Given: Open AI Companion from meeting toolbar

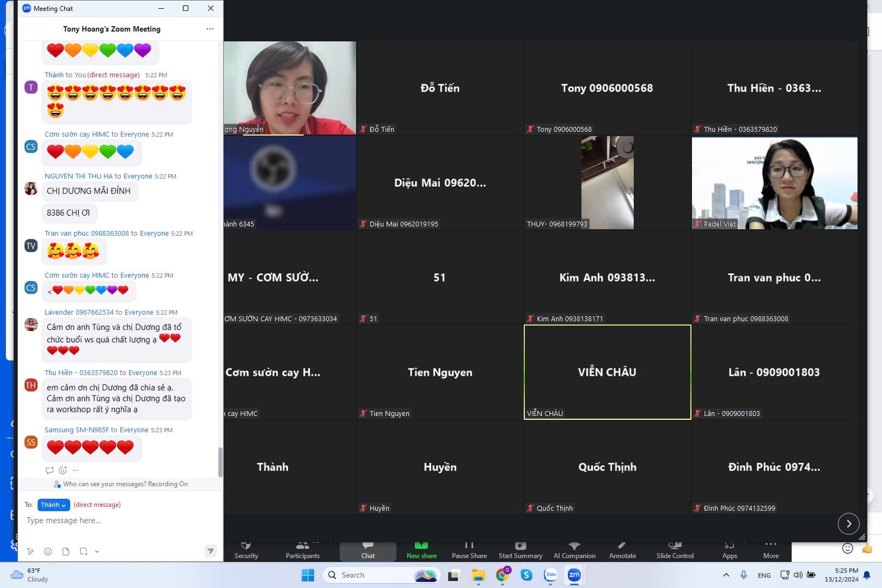Looking at the screenshot, I should click(x=574, y=550).
